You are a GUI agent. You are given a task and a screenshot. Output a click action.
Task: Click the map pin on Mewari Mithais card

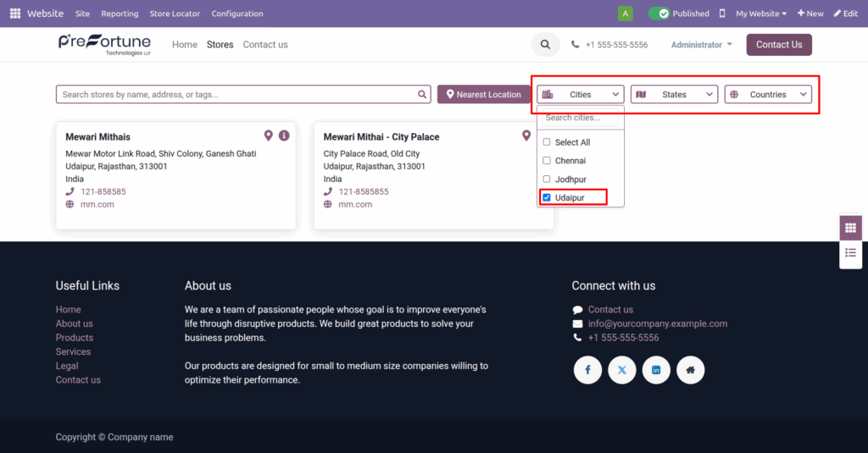coord(269,135)
